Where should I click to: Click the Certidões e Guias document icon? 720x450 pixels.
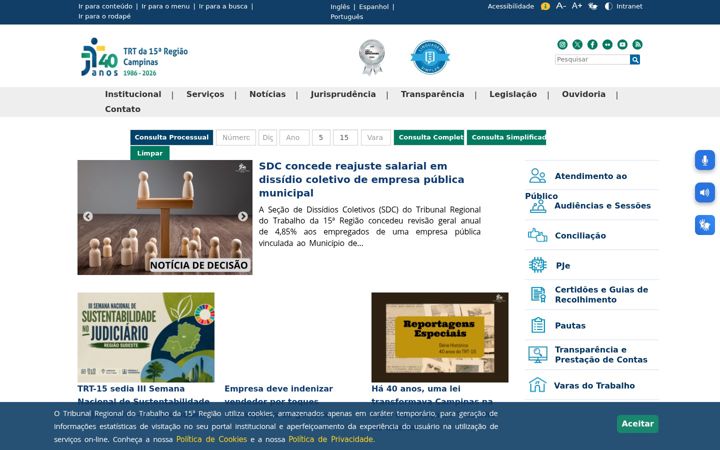pos(538,294)
